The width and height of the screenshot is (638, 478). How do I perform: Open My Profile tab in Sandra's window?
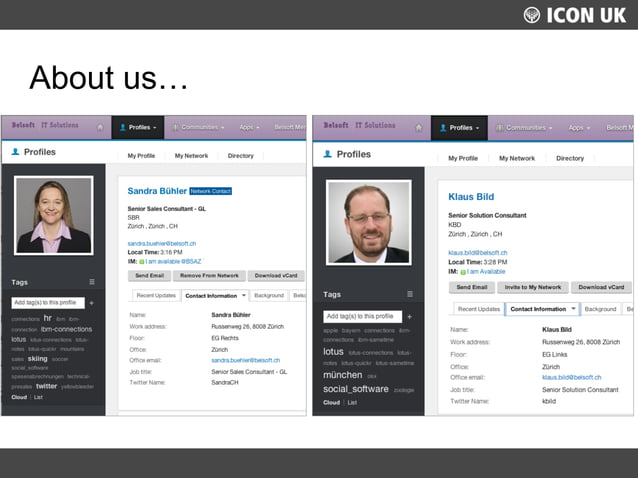[141, 156]
